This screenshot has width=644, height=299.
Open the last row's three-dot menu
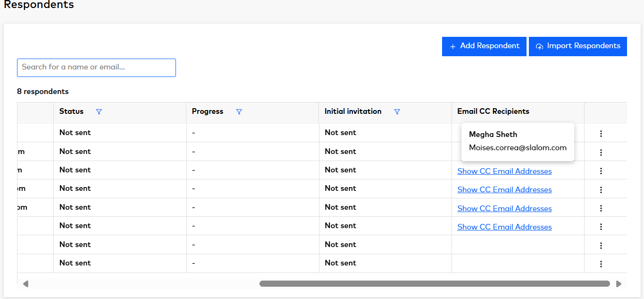click(x=601, y=264)
